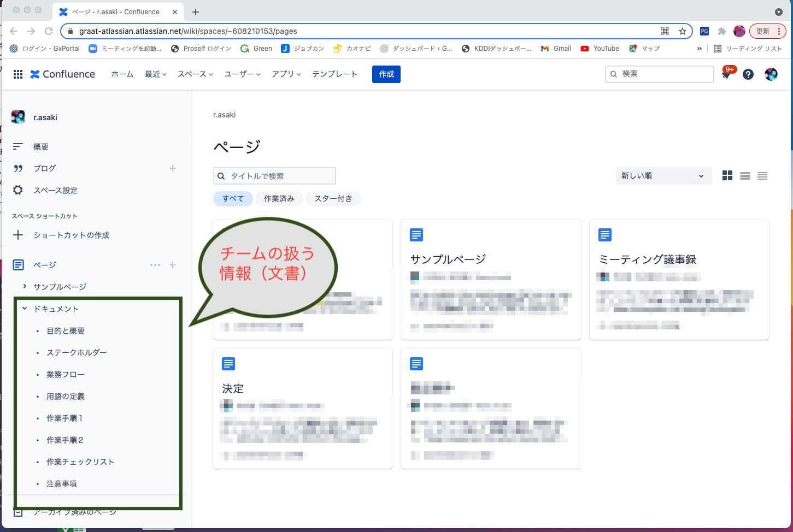793x532 pixels.
Task: Switch to list view layout
Action: click(745, 175)
